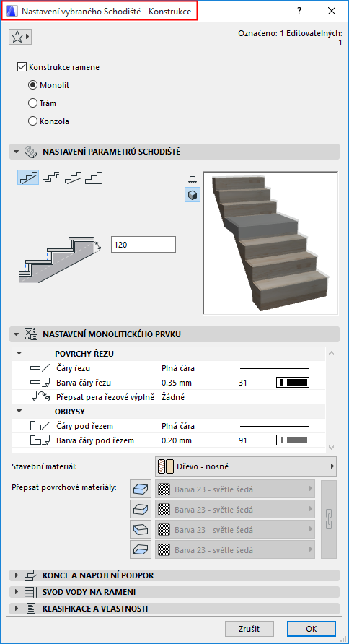
Task: Open second Barva 23 - světle šedá dropdown
Action: [x=235, y=509]
